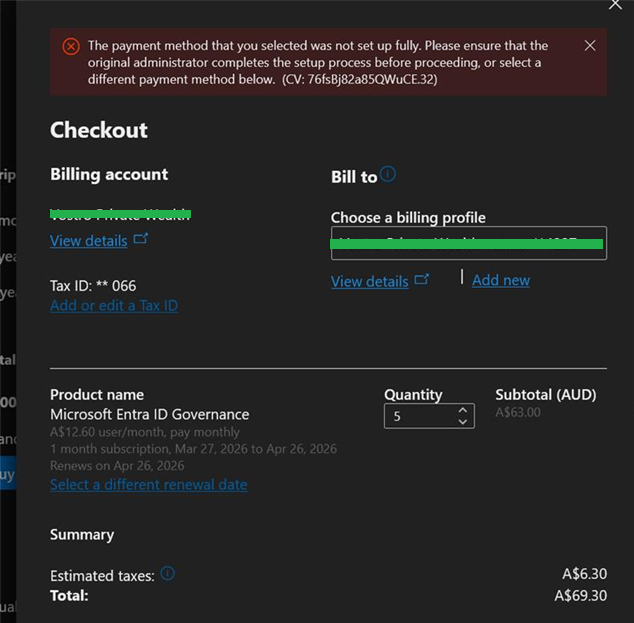This screenshot has height=623, width=634.
Task: Click Select a different renewal date
Action: (x=149, y=484)
